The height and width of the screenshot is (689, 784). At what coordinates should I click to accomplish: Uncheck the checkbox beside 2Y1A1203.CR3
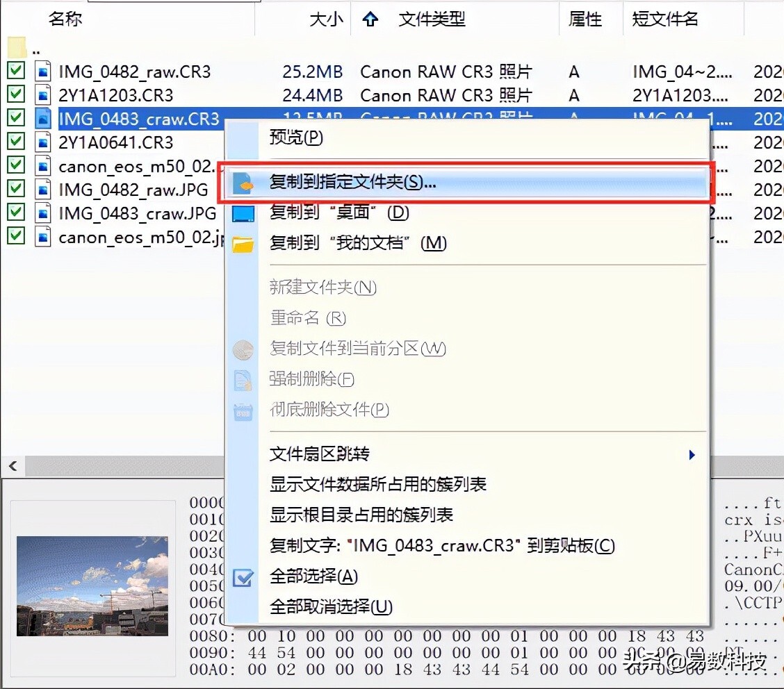15,94
